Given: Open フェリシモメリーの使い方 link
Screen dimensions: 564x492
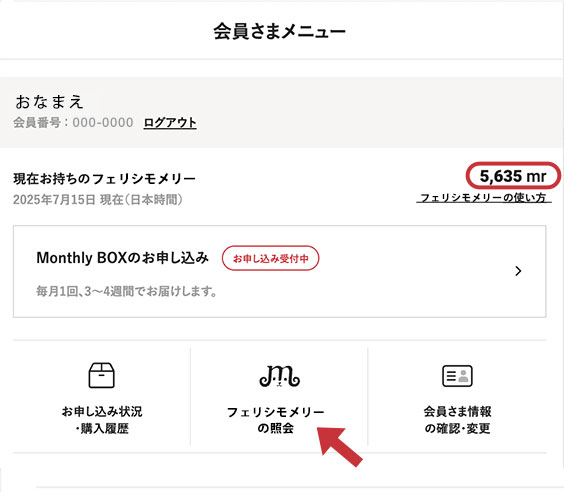Looking at the screenshot, I should pos(484,197).
